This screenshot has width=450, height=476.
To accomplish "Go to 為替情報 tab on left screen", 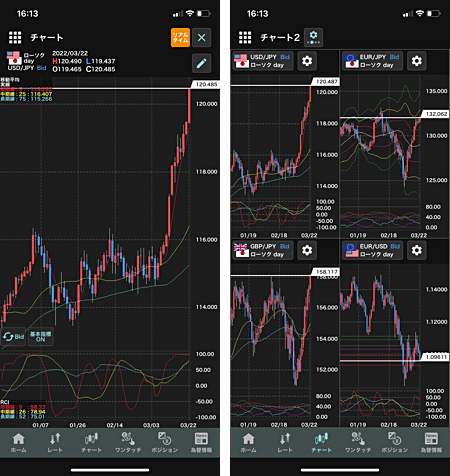I will [x=201, y=442].
